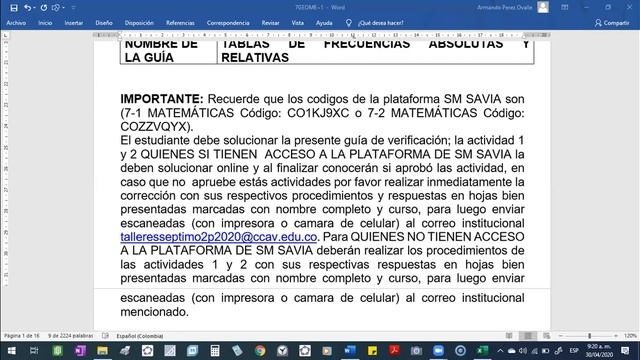Undo the last action
The height and width of the screenshot is (360, 640).
pos(27,8)
